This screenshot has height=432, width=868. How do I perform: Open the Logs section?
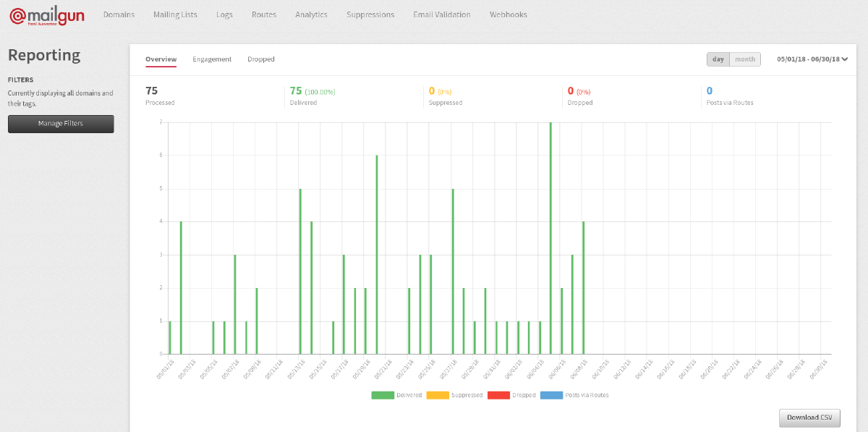coord(224,14)
